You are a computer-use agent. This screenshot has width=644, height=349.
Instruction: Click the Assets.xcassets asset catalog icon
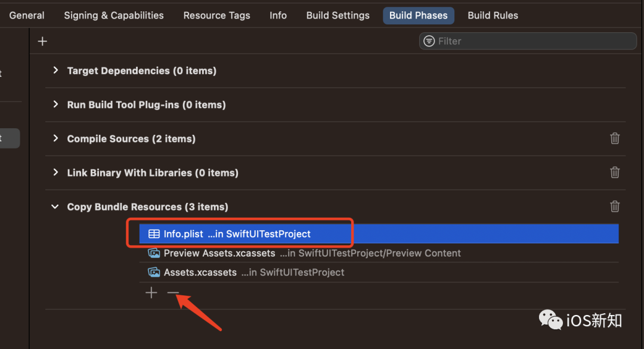154,272
